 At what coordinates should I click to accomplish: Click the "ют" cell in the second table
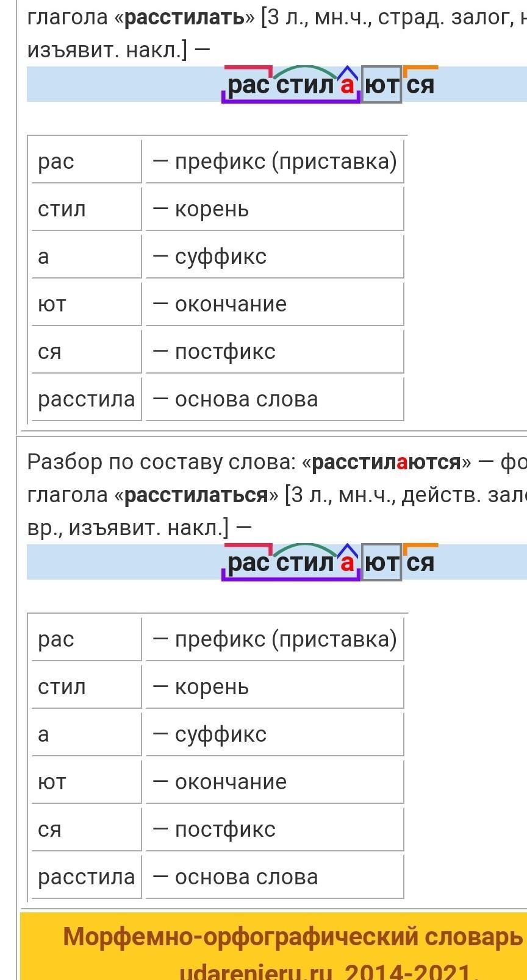point(87,782)
